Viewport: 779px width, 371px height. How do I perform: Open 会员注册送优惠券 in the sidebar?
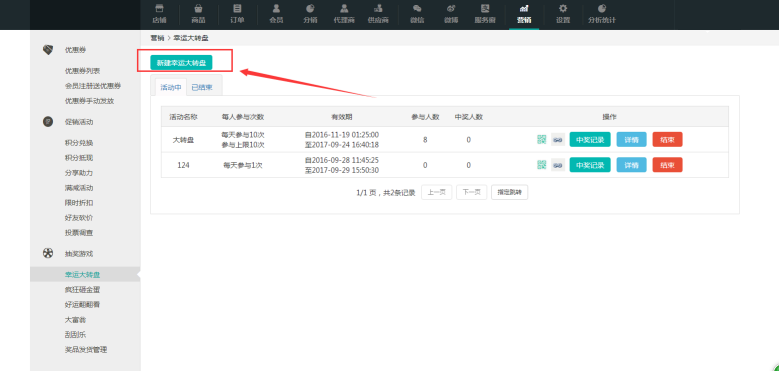pos(92,86)
